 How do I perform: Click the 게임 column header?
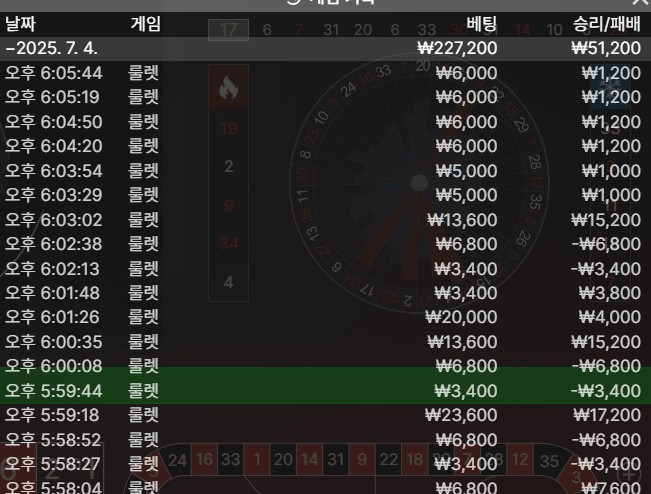pyautogui.click(x=145, y=24)
